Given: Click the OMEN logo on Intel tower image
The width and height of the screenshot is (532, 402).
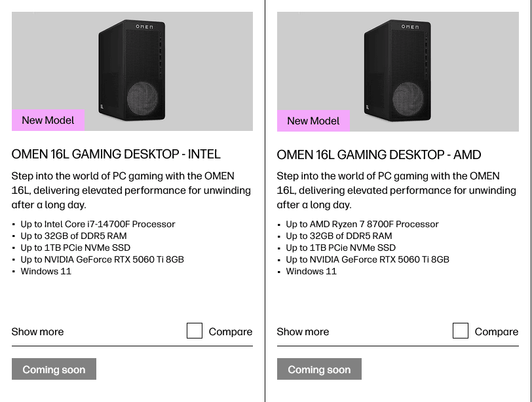Looking at the screenshot, I should click(145, 27).
